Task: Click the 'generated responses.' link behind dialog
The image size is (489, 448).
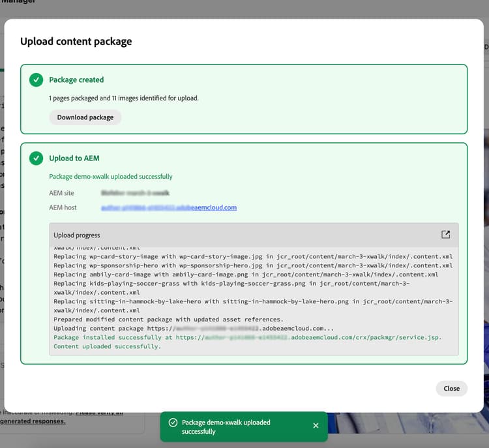Action: pyautogui.click(x=33, y=421)
